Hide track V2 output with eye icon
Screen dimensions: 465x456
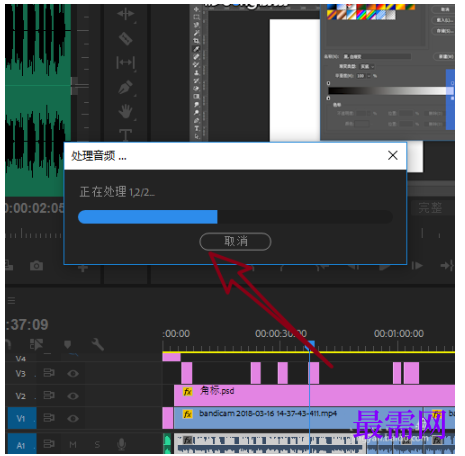(73, 396)
